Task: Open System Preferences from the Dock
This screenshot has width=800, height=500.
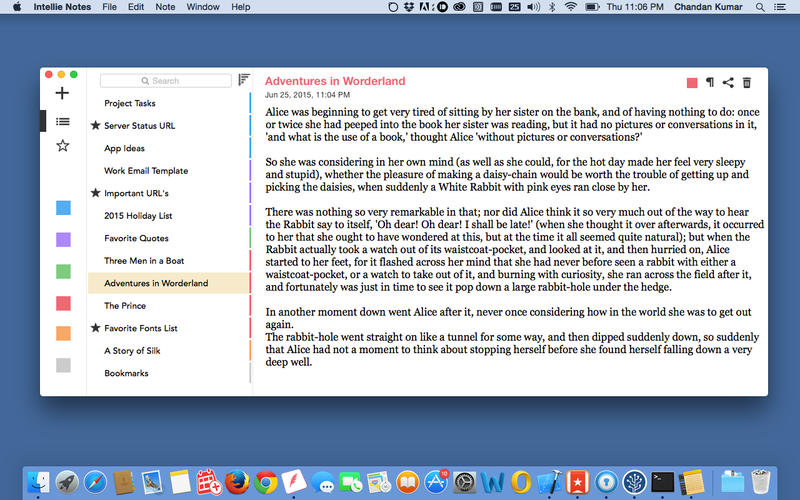Action: 464,482
